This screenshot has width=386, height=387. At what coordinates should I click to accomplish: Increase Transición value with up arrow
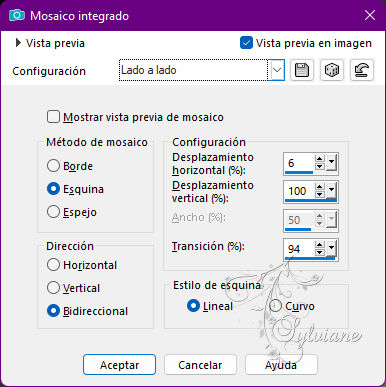[x=320, y=245]
